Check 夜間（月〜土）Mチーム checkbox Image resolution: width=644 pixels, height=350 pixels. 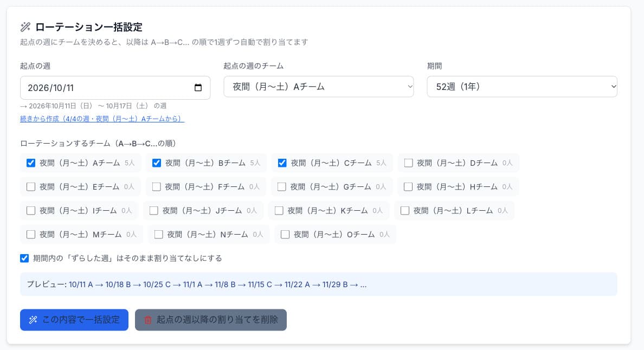pyautogui.click(x=31, y=234)
